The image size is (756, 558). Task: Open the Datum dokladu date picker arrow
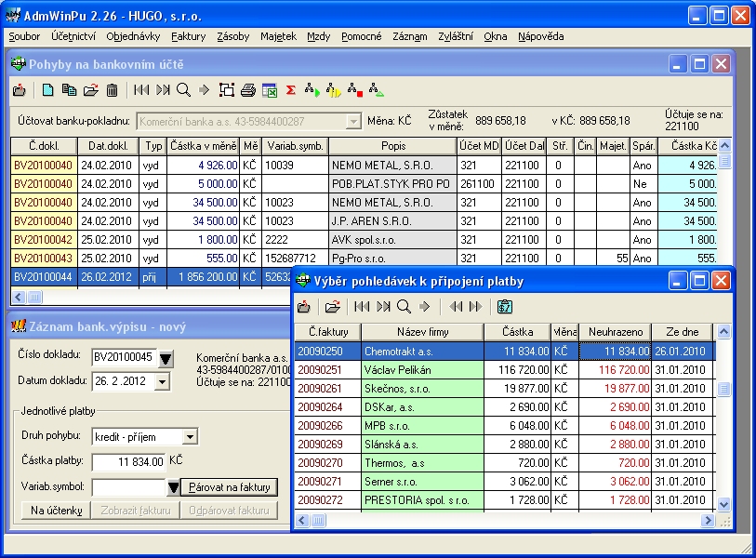[x=163, y=382]
